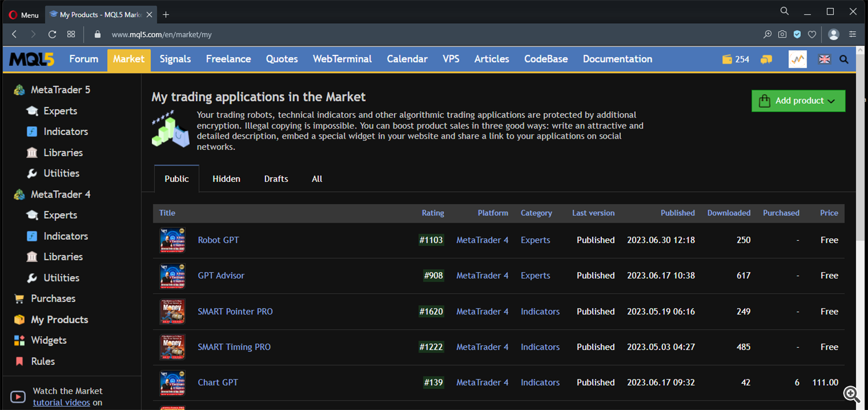The height and width of the screenshot is (410, 868).
Task: Open the browser profile avatar icon
Action: click(x=834, y=34)
